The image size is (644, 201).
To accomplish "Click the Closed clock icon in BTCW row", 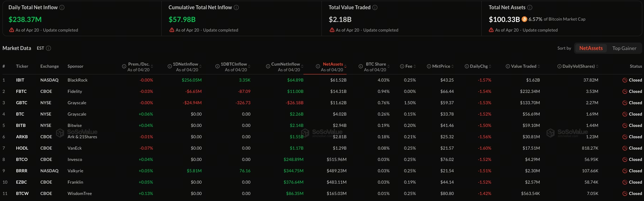I will point(625,194).
